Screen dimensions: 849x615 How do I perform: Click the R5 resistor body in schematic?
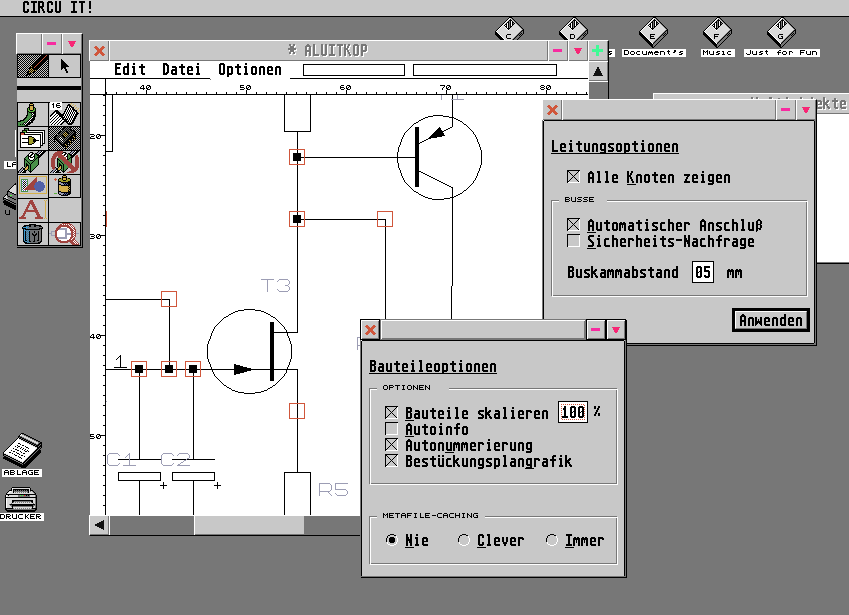[297, 493]
